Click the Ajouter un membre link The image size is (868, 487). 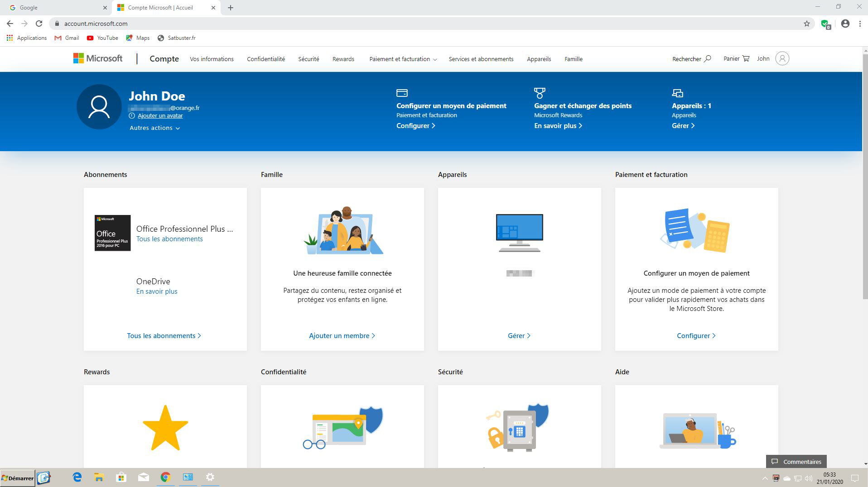(342, 336)
